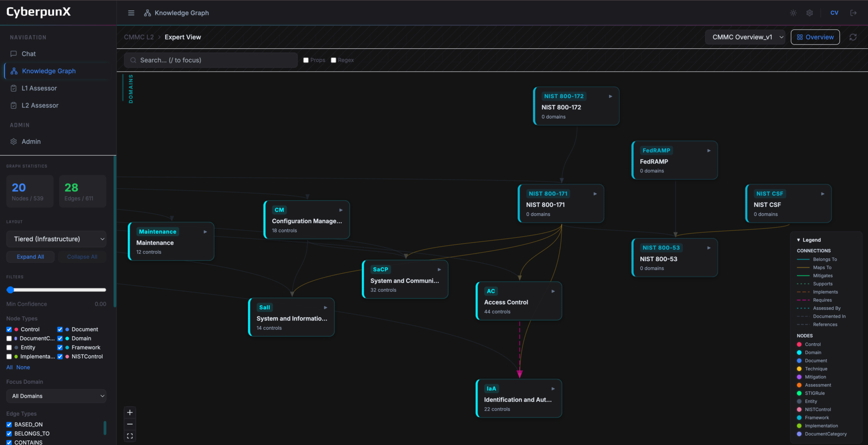Expand the Access Control node arrow
The height and width of the screenshot is (445, 868).
coord(553,291)
